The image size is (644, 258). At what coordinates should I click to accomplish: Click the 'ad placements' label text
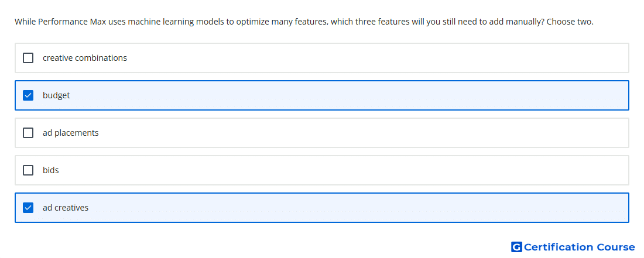(x=71, y=133)
